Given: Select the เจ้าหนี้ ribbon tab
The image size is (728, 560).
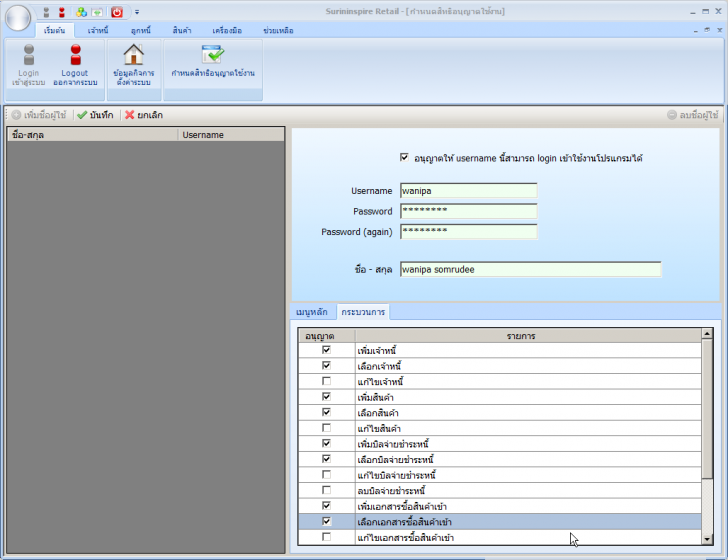Looking at the screenshot, I should (98, 31).
